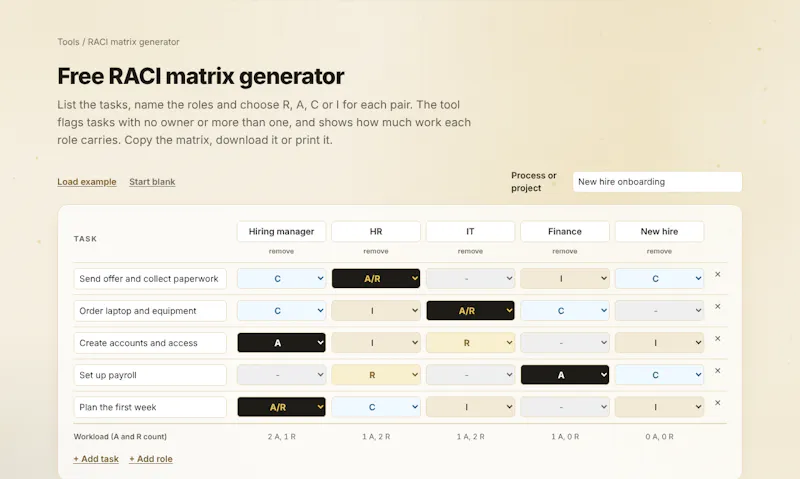Viewport: 800px width, 479px height.
Task: Click the 'Free RACI matrix generator' heading
Action: coord(201,76)
